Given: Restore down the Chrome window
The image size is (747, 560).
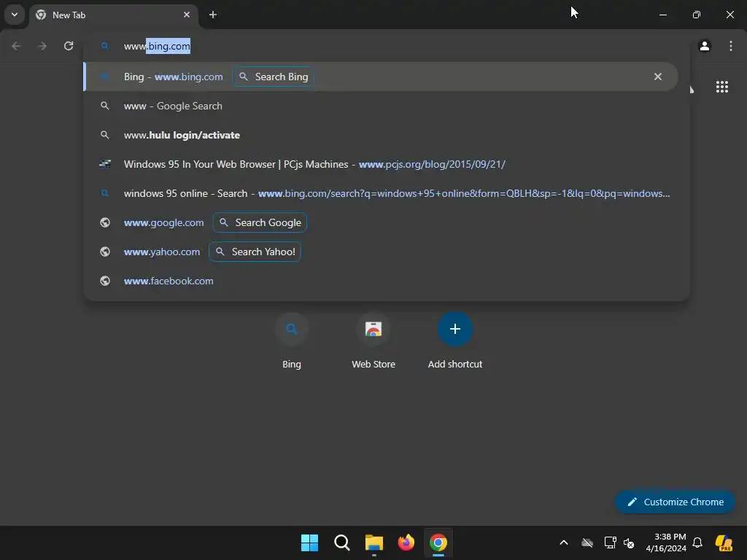Looking at the screenshot, I should pos(697,15).
